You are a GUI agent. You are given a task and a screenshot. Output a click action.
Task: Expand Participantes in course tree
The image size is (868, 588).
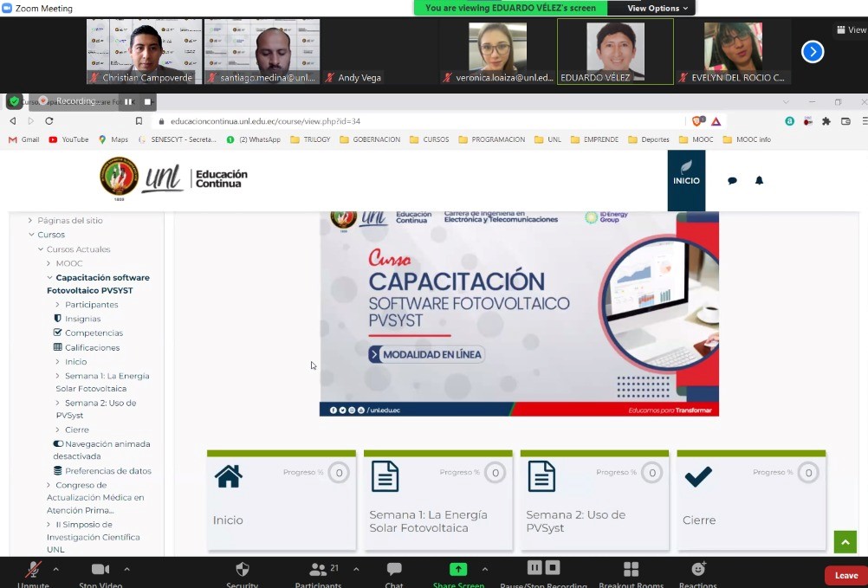tap(57, 304)
